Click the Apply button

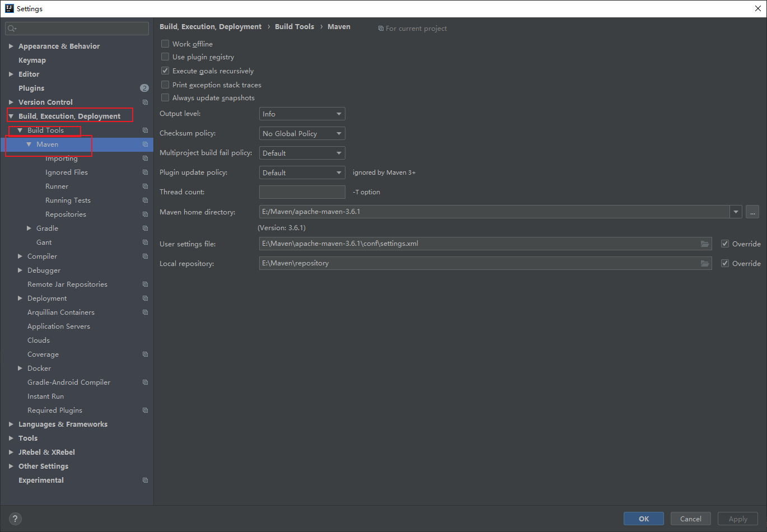[x=738, y=519]
